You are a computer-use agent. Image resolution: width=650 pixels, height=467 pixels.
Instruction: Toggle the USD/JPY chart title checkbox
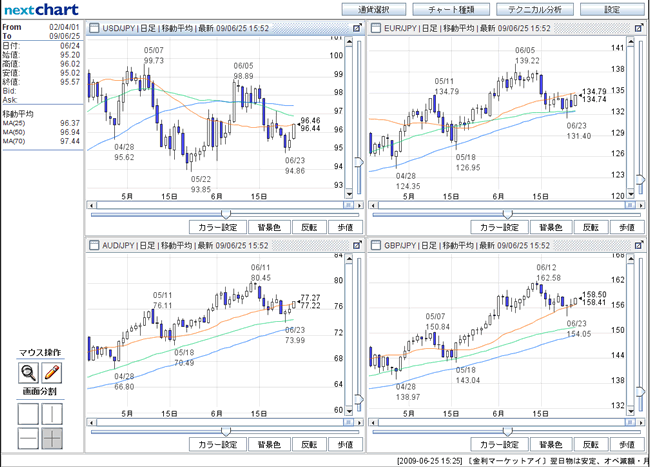click(94, 28)
